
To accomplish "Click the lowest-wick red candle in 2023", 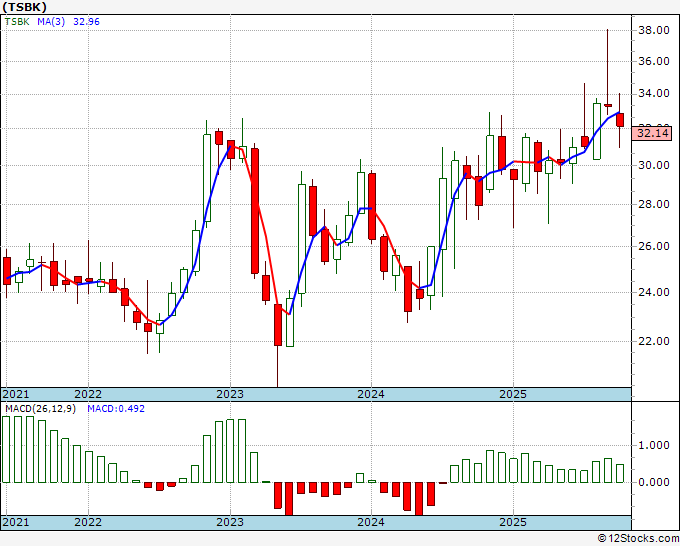I will (x=278, y=325).
